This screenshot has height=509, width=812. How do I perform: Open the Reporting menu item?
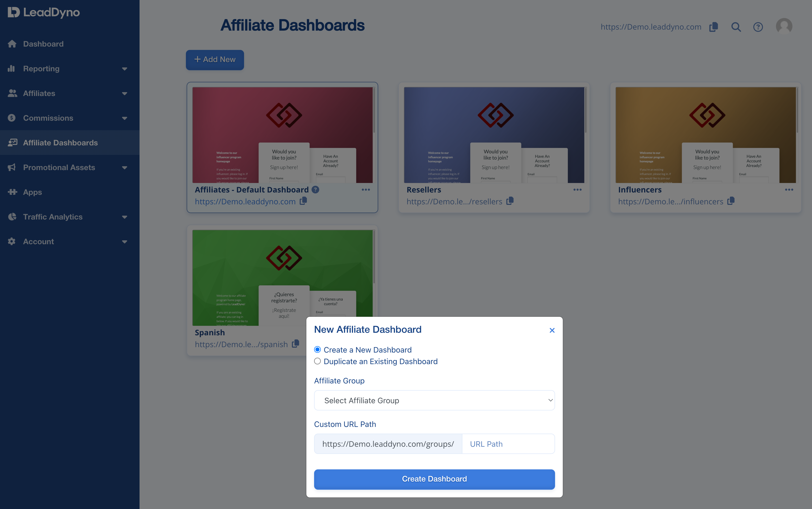(x=41, y=68)
